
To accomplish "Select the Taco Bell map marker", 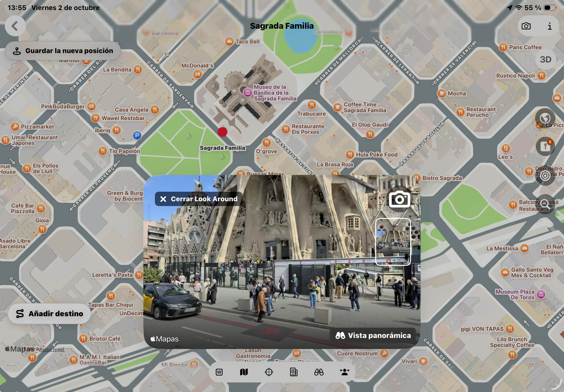I will tap(229, 42).
